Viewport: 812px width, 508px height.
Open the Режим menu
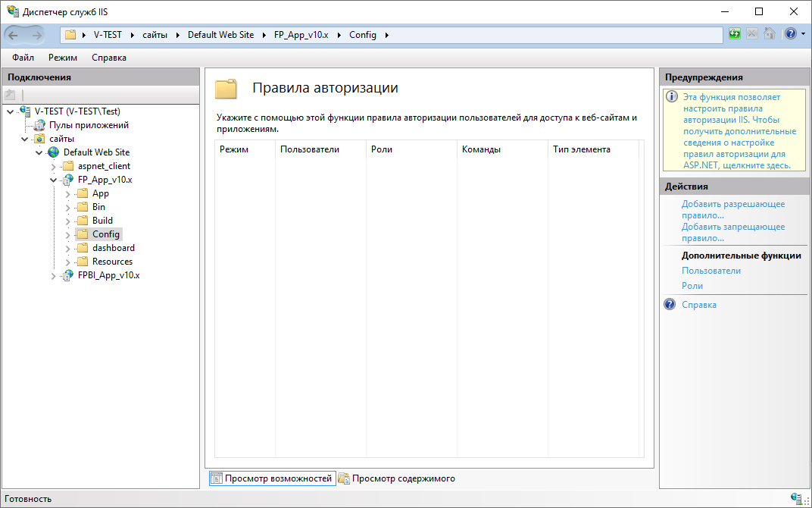(x=63, y=58)
